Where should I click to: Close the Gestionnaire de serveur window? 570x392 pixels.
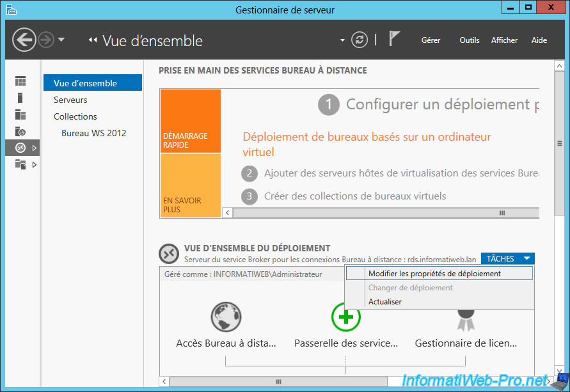coord(551,8)
